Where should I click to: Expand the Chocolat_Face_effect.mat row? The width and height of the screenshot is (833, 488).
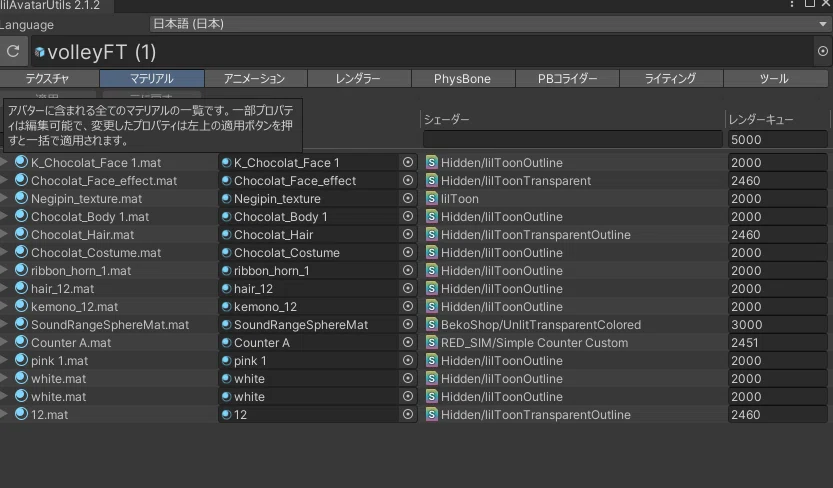pyautogui.click(x=4, y=181)
